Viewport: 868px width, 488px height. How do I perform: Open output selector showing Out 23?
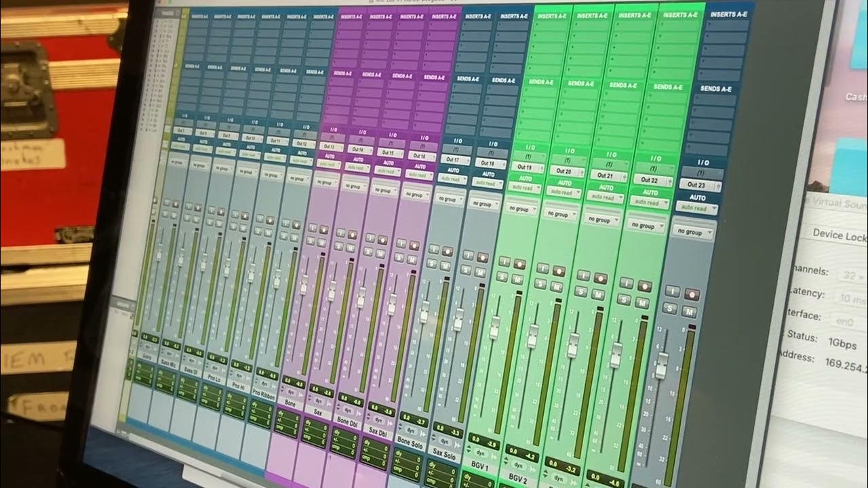pos(701,184)
